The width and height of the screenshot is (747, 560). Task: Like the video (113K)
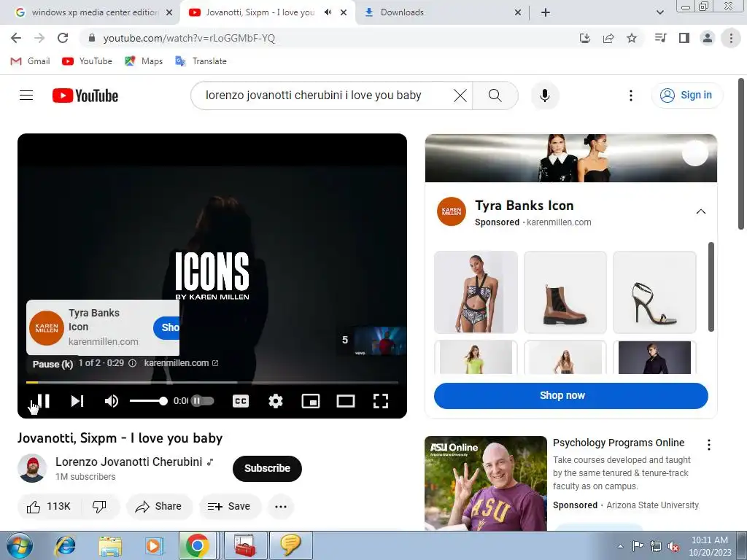tap(49, 506)
